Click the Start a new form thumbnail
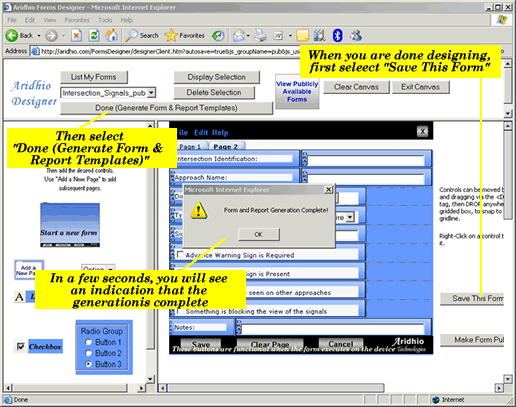The image size is (516, 407). coord(70,225)
